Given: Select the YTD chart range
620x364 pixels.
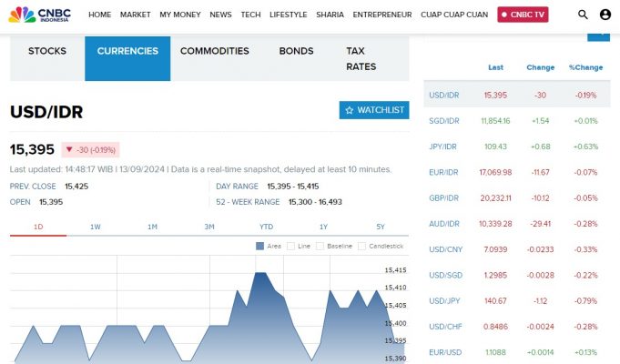Looking at the screenshot, I should (x=266, y=226).
